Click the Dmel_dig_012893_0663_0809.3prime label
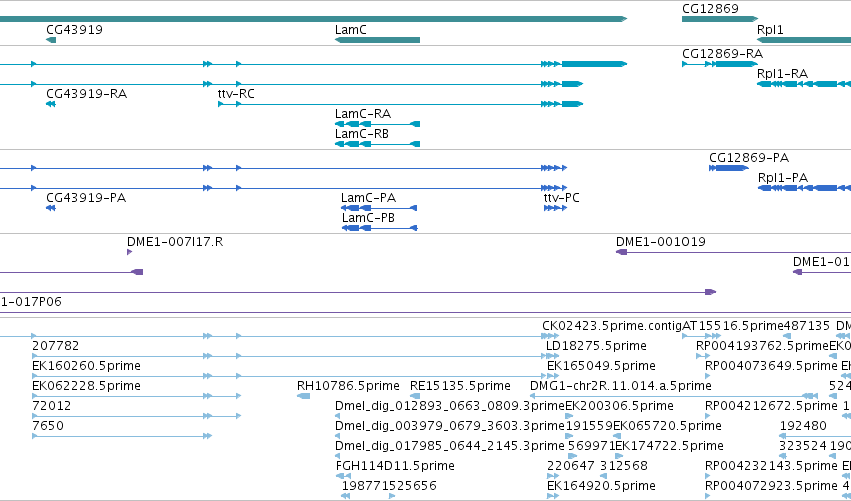 [x=450, y=407]
